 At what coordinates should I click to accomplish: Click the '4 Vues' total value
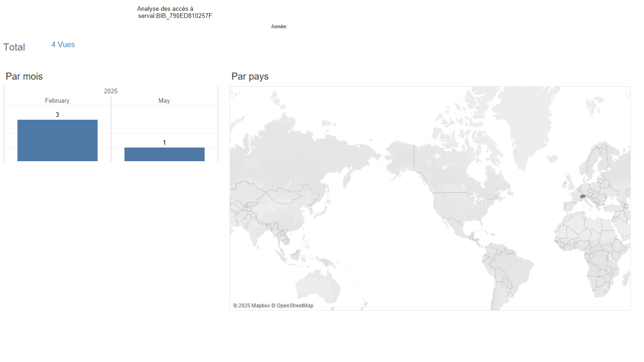point(63,45)
